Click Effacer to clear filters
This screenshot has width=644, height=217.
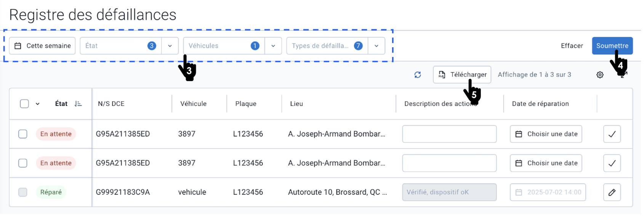pos(572,46)
